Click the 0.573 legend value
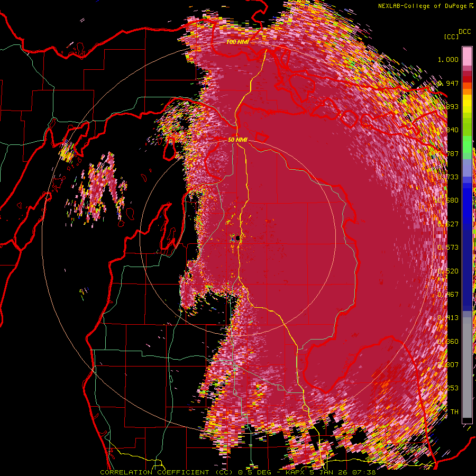This screenshot has height=476, width=476. pos(448,248)
